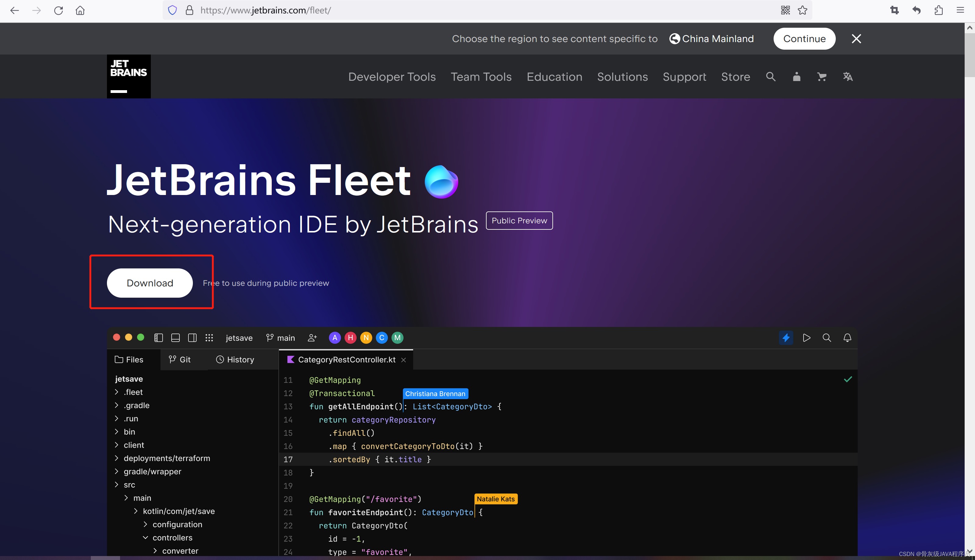
Task: Click the add collaborator icon next to main
Action: pos(312,338)
